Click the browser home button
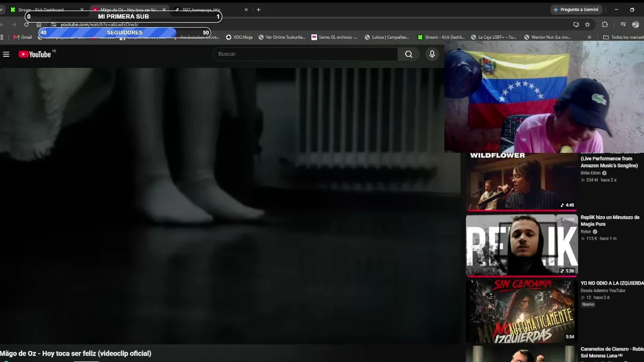The width and height of the screenshot is (644, 362). pyautogui.click(x=39, y=24)
